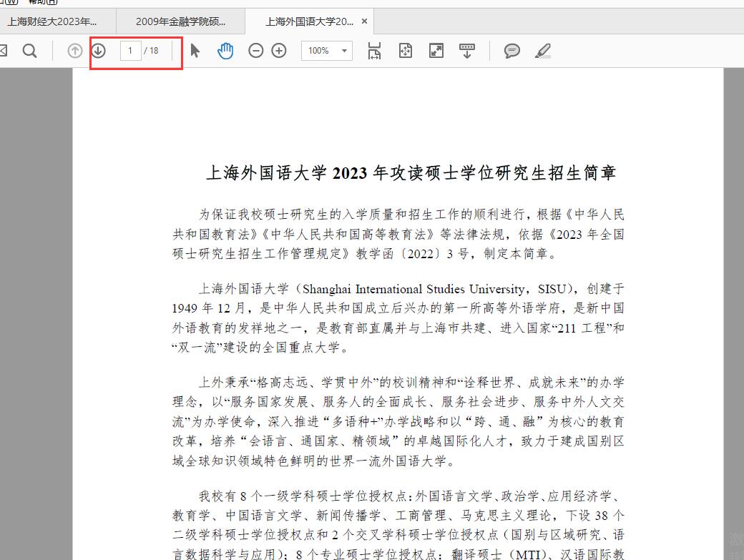Click the '/ 18' total page count

pyautogui.click(x=152, y=50)
